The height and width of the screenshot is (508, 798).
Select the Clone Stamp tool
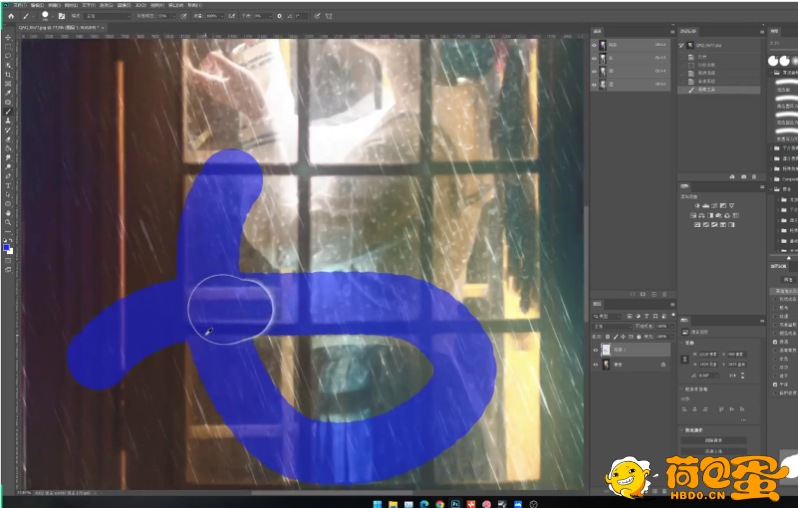8,121
